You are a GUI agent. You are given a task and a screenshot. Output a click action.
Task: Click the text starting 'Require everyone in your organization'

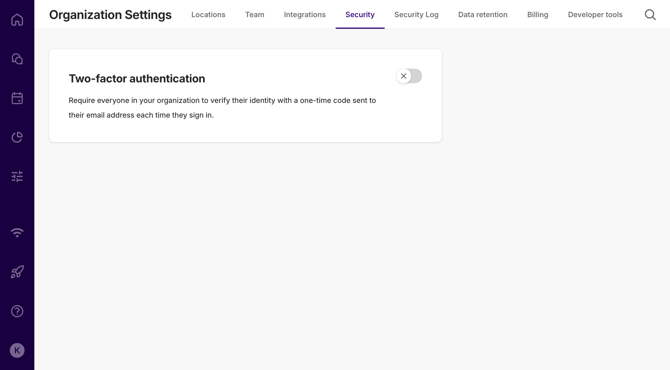click(222, 108)
